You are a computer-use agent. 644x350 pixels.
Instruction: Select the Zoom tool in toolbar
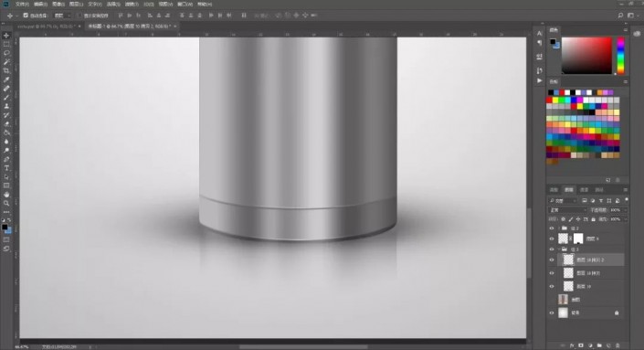point(6,204)
